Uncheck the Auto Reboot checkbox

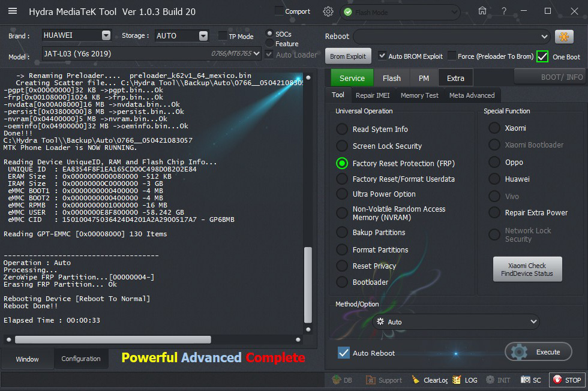[x=343, y=353]
